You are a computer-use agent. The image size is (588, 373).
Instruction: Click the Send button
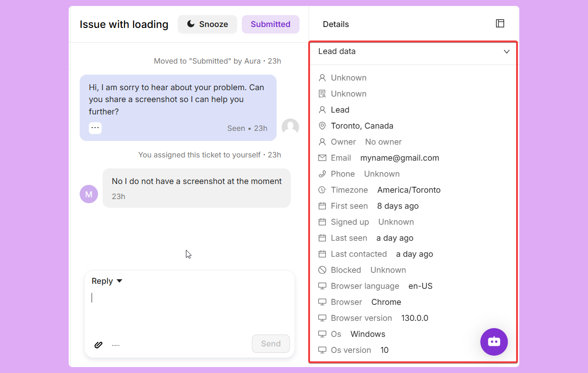coord(271,344)
